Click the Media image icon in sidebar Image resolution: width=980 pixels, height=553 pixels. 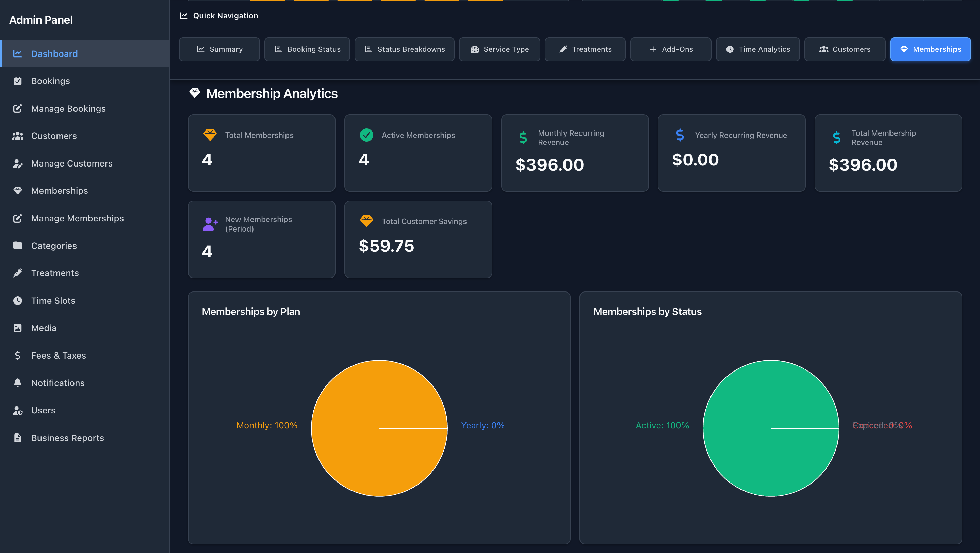tap(18, 328)
